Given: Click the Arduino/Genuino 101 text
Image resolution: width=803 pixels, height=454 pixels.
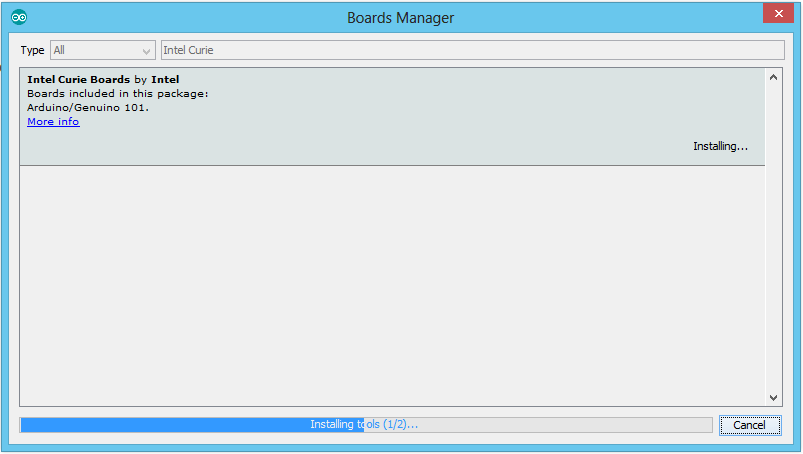Looking at the screenshot, I should click(88, 107).
